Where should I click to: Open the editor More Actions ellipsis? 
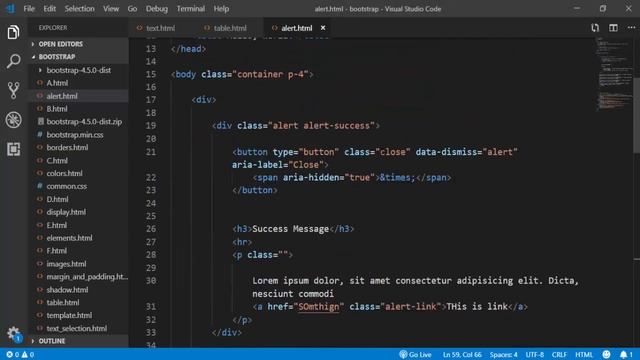[x=631, y=28]
